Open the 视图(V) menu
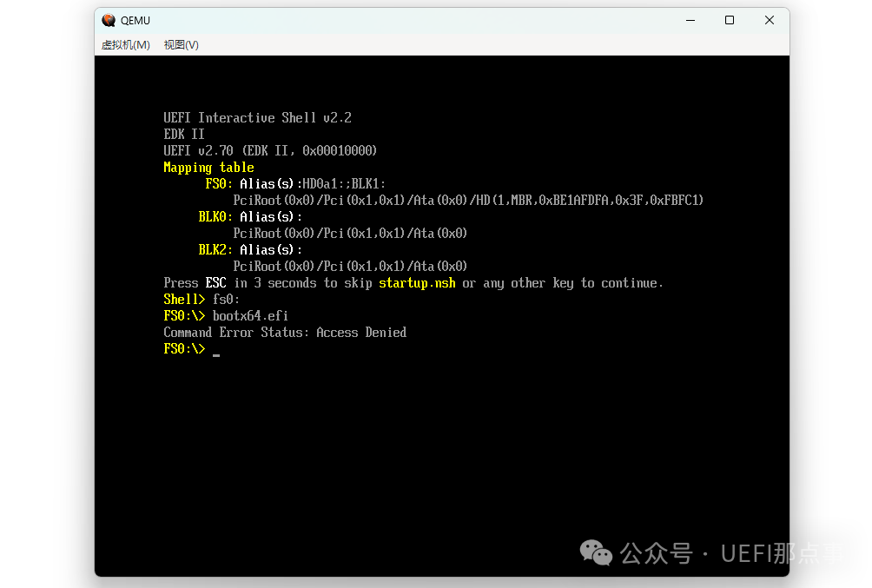Screen dimensions: 872x588 point(181,45)
